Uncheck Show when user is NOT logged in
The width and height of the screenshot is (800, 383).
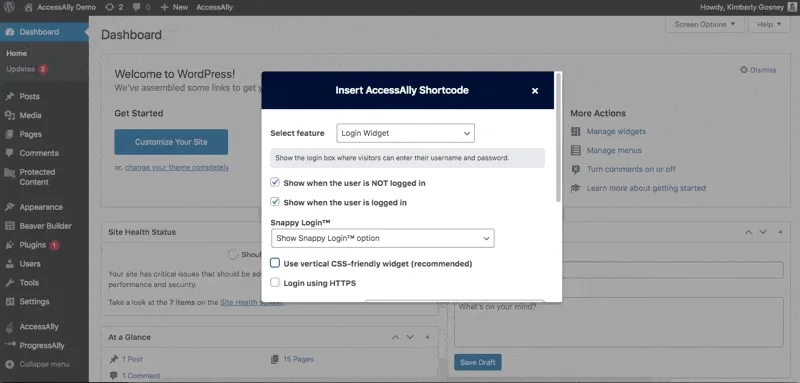tap(275, 182)
